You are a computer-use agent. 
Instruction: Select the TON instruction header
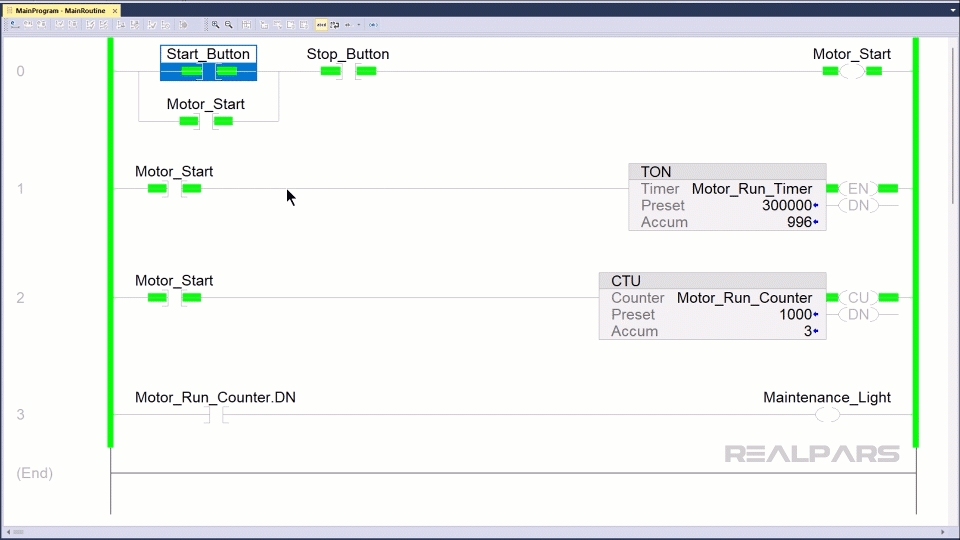[727, 172]
